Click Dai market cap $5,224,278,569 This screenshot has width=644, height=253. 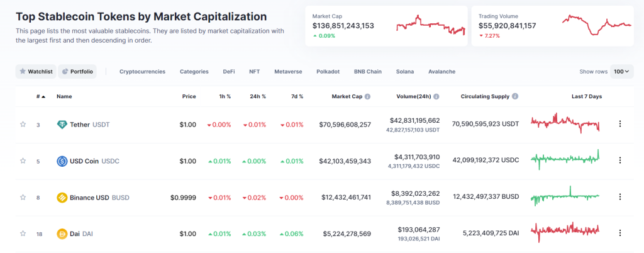(348, 233)
